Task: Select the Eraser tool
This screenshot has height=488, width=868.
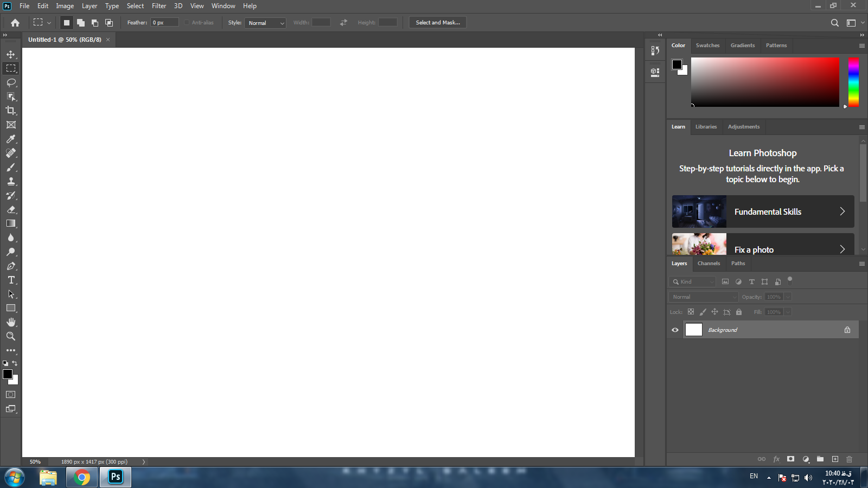Action: (11, 209)
